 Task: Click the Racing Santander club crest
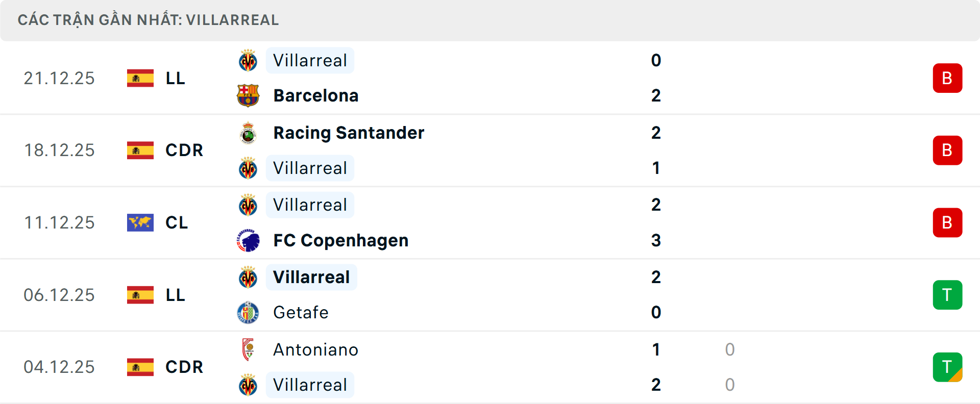[248, 133]
